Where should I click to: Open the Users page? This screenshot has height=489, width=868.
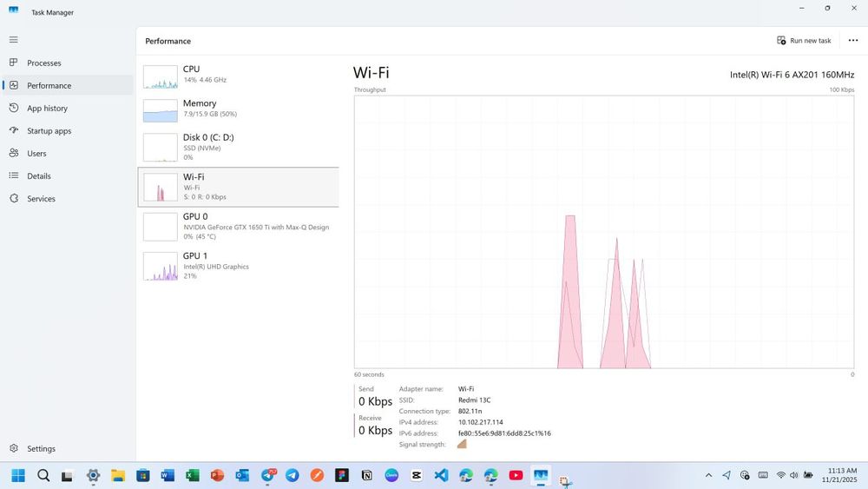click(x=68, y=154)
